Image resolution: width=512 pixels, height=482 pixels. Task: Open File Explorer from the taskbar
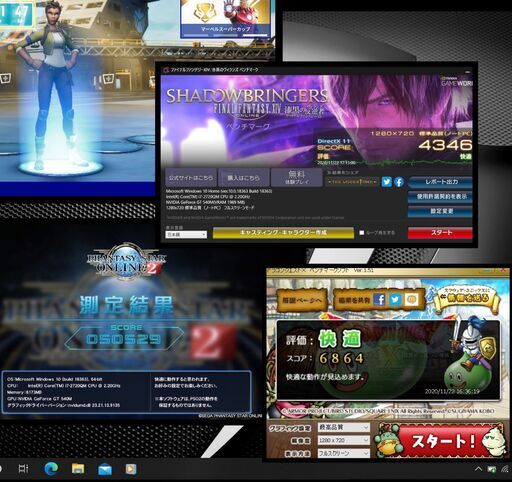pos(78,469)
